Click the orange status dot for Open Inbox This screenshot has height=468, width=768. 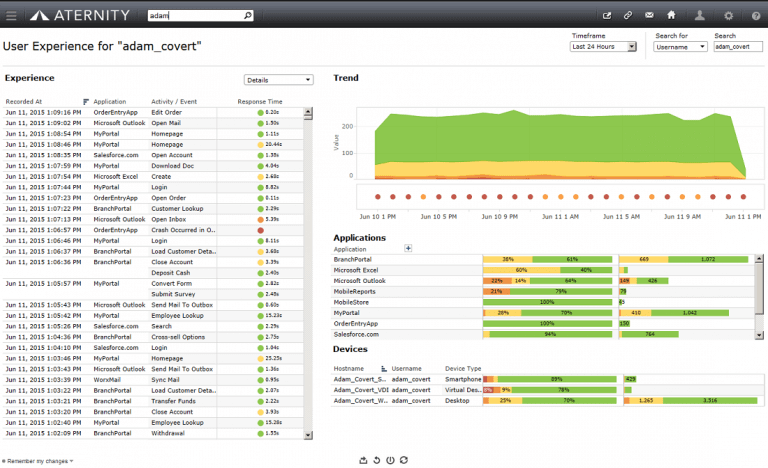coord(261,220)
